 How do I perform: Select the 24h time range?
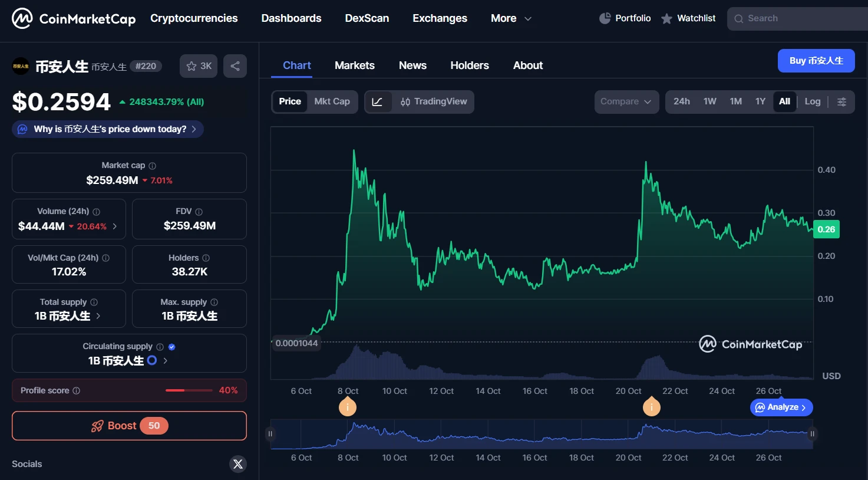[682, 101]
